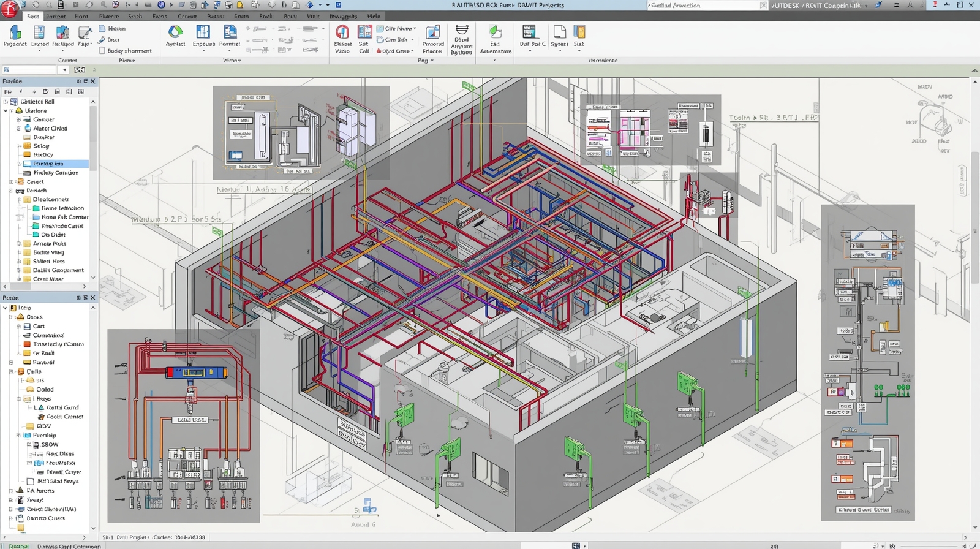The width and height of the screenshot is (980, 549).
Task: Collapse the Ielto root node
Action: [6, 308]
